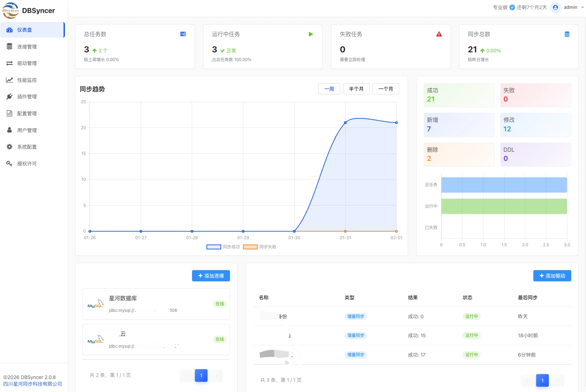The width and height of the screenshot is (586, 392).
Task: Click the driver management arrows icon
Action: [9, 63]
